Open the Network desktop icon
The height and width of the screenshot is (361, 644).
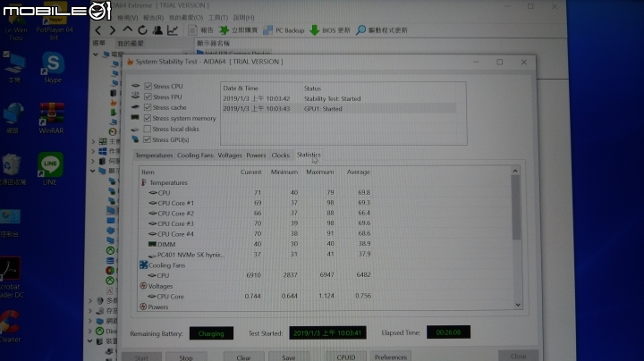pos(13,118)
